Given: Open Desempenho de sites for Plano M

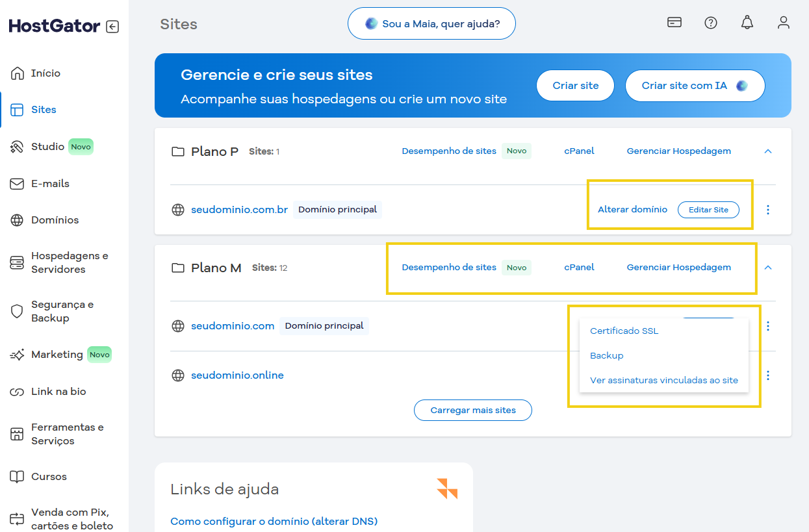Looking at the screenshot, I should click(449, 268).
